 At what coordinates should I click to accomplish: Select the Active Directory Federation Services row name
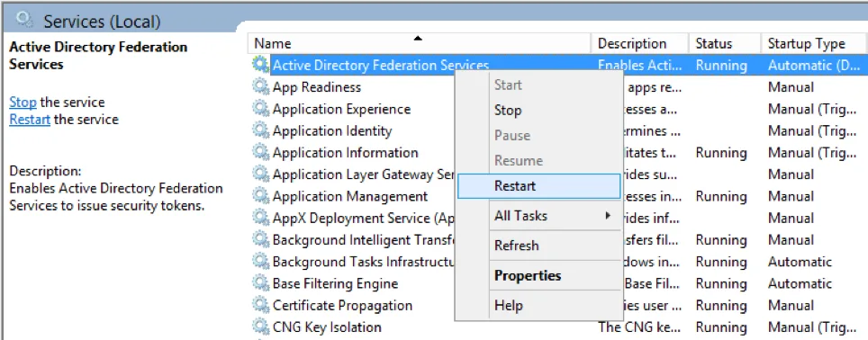[x=381, y=66]
